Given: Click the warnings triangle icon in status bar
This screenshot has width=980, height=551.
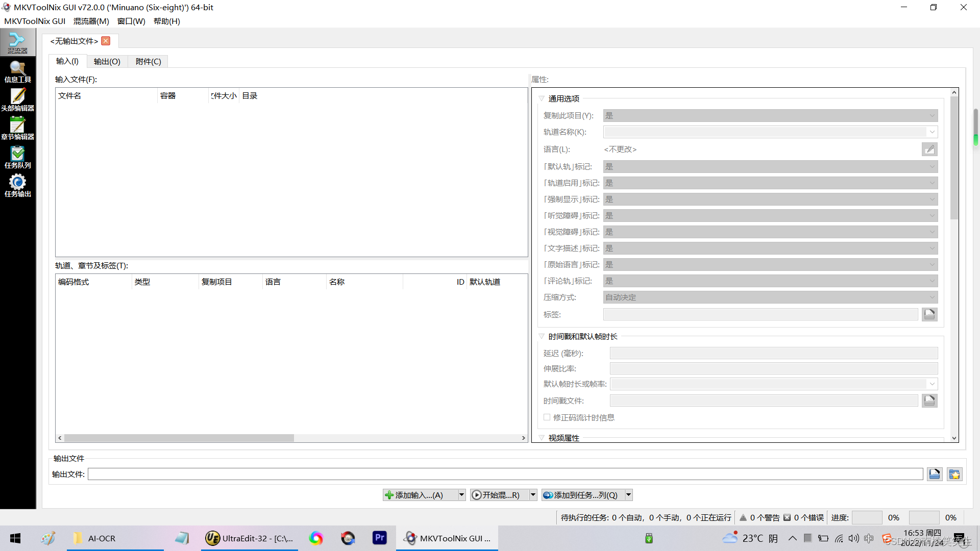Looking at the screenshot, I should click(x=743, y=517).
